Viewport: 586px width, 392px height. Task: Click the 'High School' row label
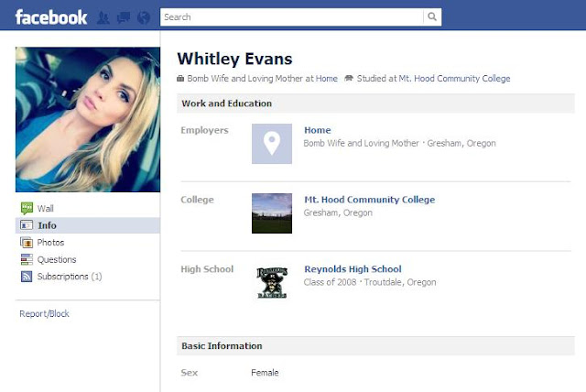[x=207, y=269]
